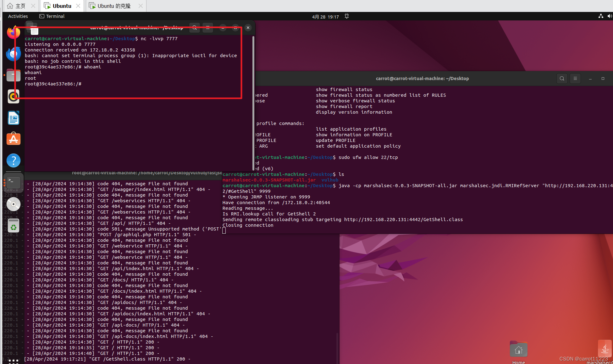Click 'vulhub' directory in ls output
The image size is (613, 364).
pos(330,180)
